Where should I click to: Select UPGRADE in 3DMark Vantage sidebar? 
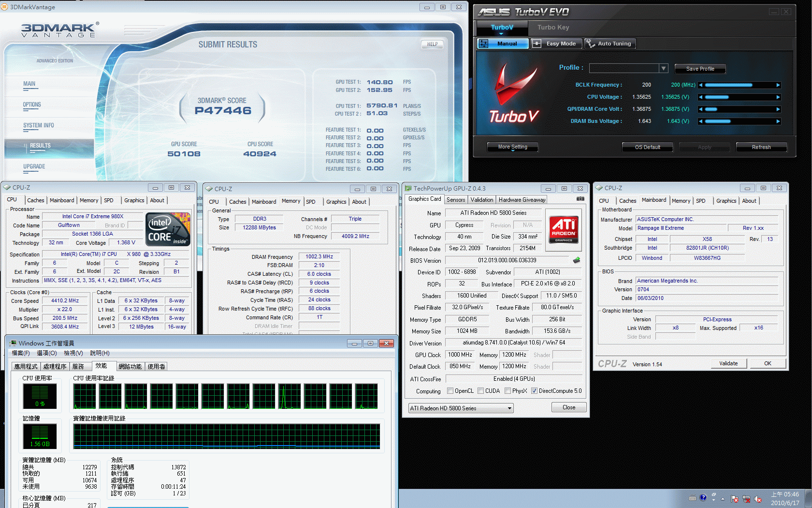[34, 166]
